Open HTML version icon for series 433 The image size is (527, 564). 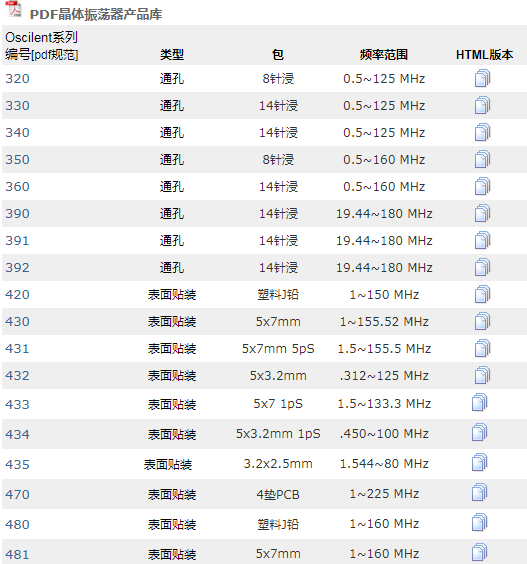click(x=480, y=402)
